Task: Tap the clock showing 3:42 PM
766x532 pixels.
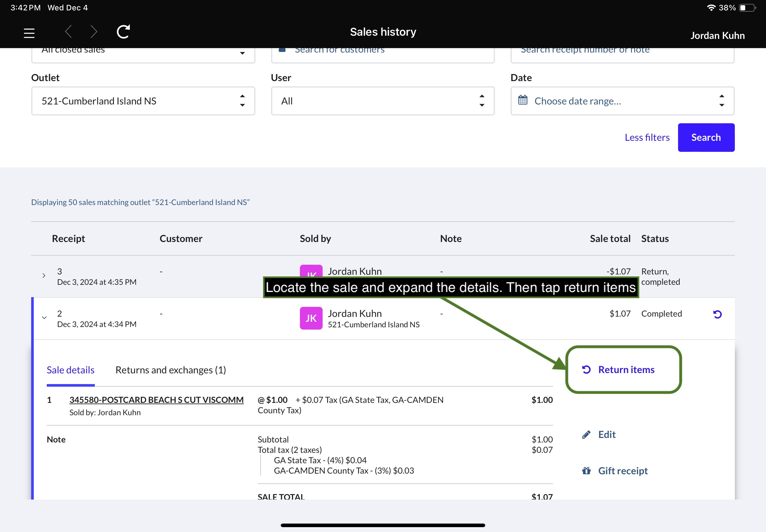Action: point(26,8)
